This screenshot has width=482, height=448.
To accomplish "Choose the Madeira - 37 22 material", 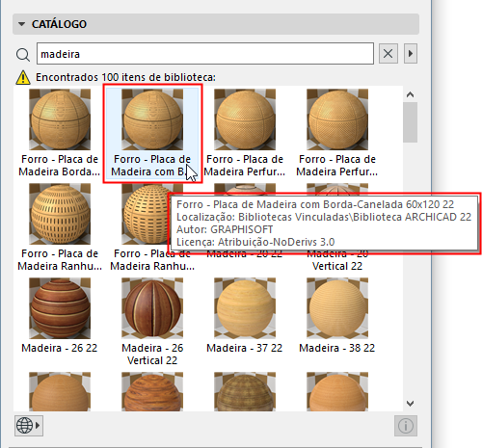I will pos(245,316).
